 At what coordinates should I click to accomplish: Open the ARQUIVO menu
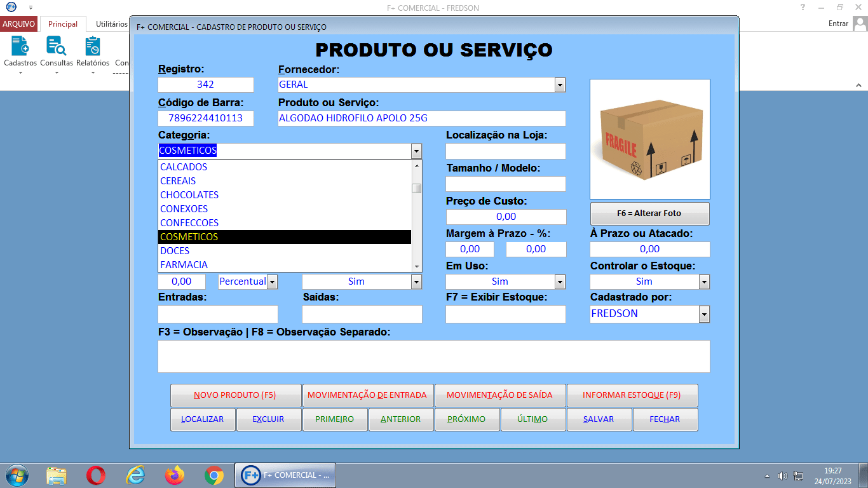click(x=19, y=24)
